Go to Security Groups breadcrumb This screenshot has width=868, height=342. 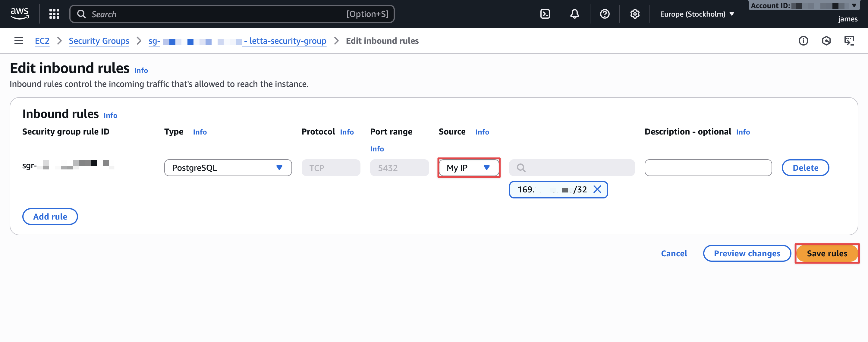click(99, 41)
